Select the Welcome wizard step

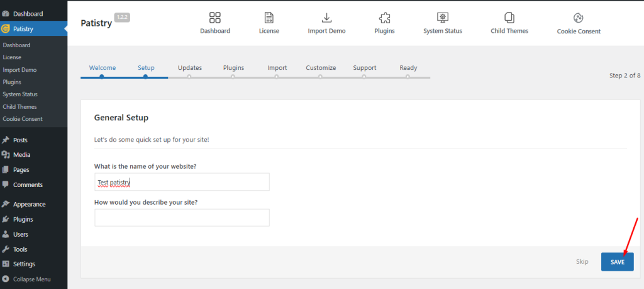coord(103,68)
